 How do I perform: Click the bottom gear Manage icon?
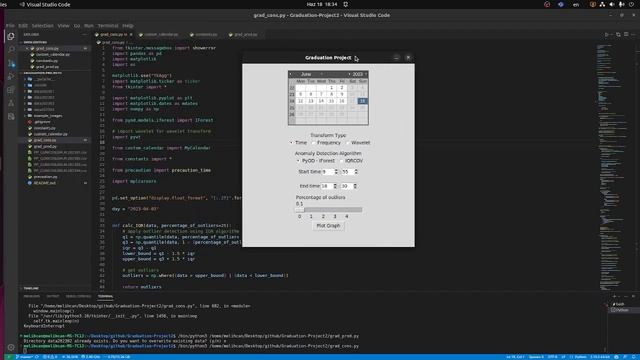[11, 347]
